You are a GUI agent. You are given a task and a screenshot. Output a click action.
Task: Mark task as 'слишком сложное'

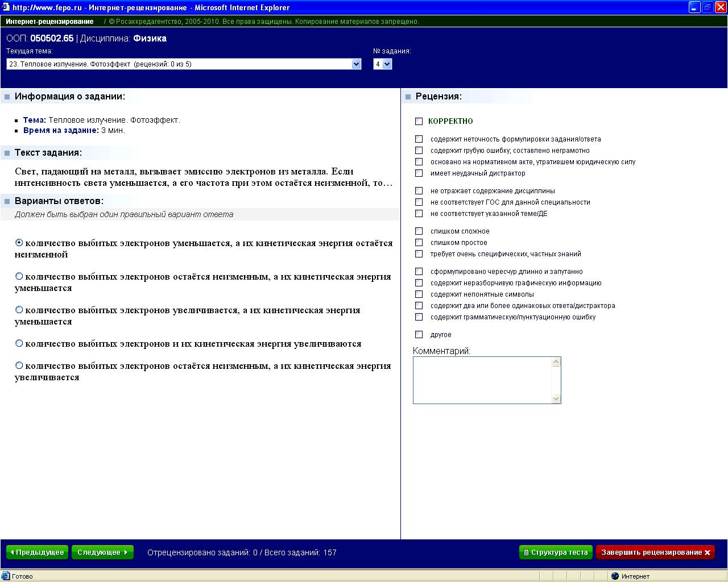point(419,231)
